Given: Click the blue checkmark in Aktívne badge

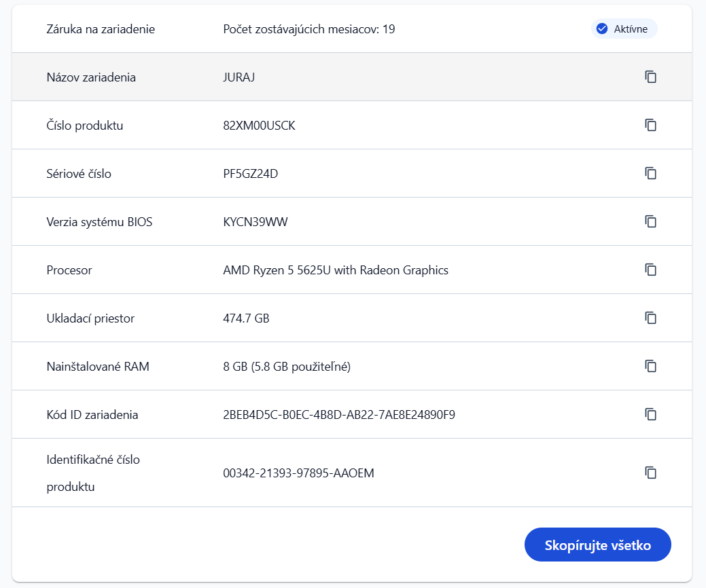Looking at the screenshot, I should [601, 29].
